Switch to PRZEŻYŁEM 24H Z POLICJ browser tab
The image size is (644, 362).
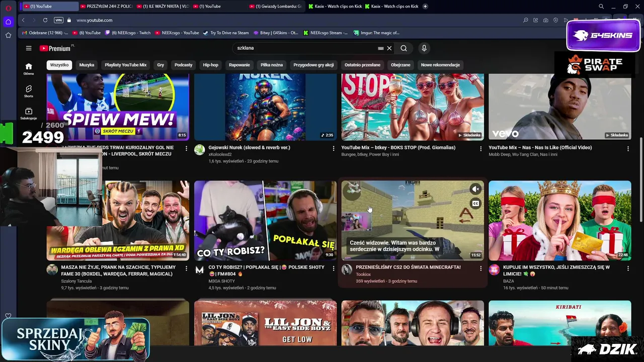click(x=106, y=6)
